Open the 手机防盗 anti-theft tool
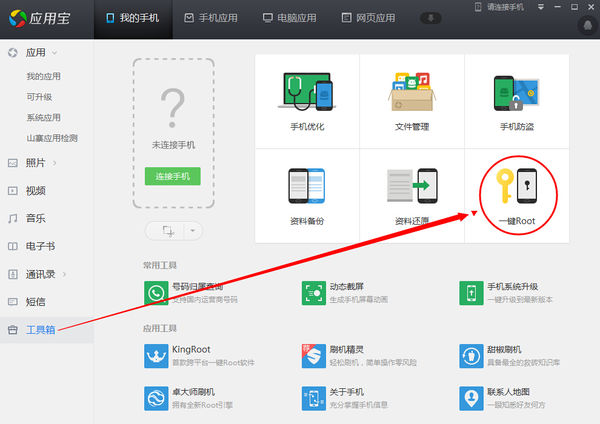 (517, 101)
